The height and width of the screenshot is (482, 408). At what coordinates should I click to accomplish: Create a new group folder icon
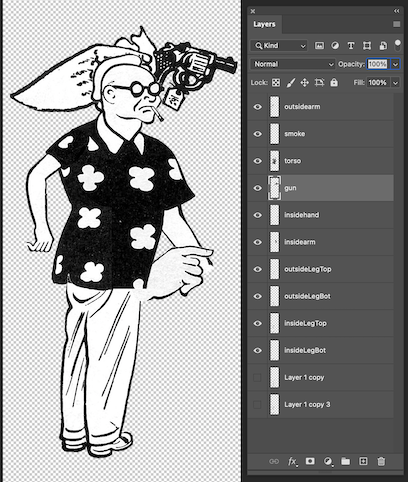point(346,461)
